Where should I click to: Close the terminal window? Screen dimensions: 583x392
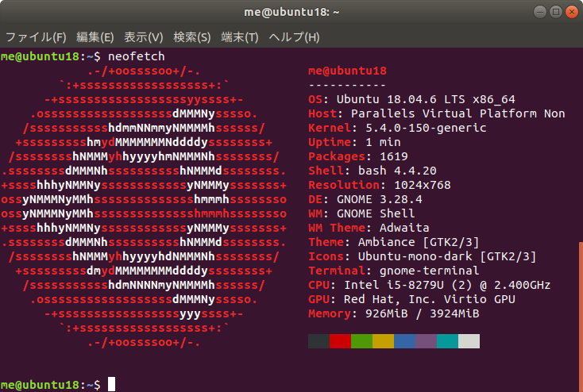point(572,12)
